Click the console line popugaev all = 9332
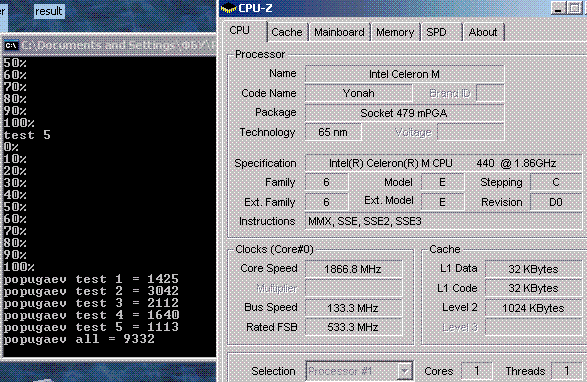Screen dimensions: 587x382 (79, 339)
